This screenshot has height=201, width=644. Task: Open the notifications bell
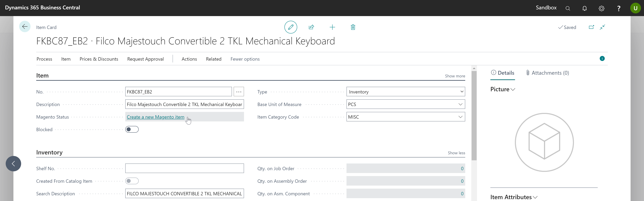(x=584, y=8)
